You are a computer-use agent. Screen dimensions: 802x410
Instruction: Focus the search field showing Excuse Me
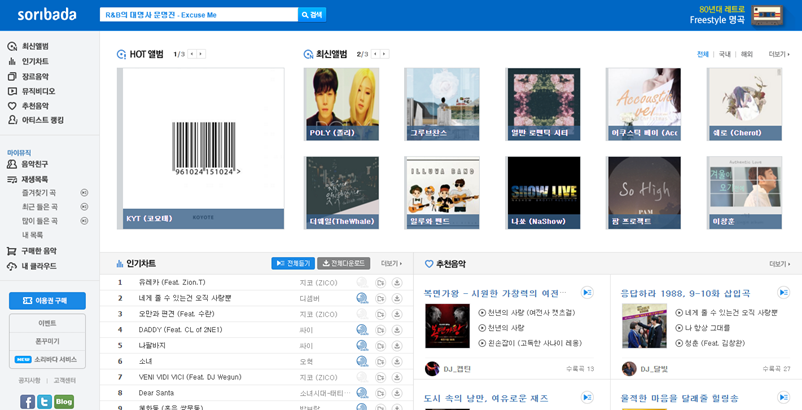pyautogui.click(x=198, y=15)
